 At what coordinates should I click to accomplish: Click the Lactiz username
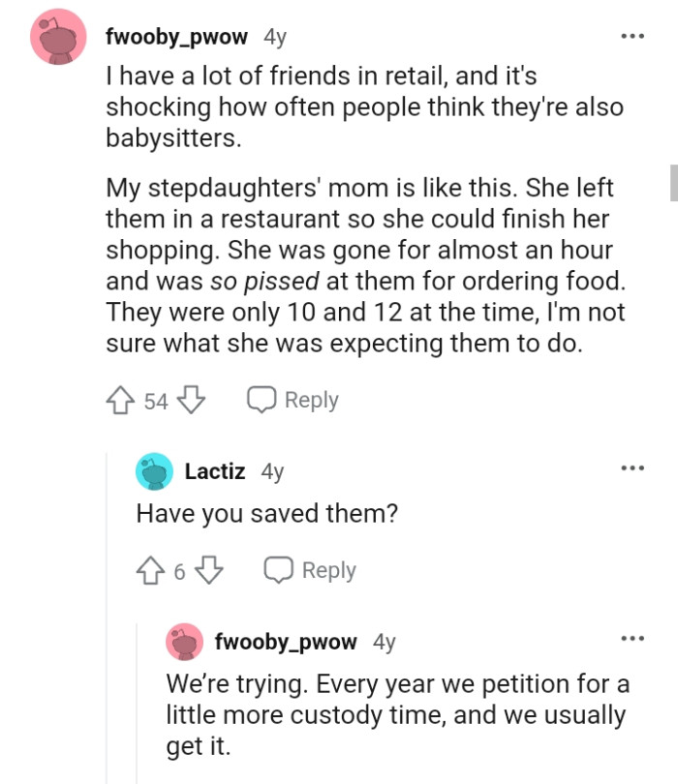[x=215, y=470]
